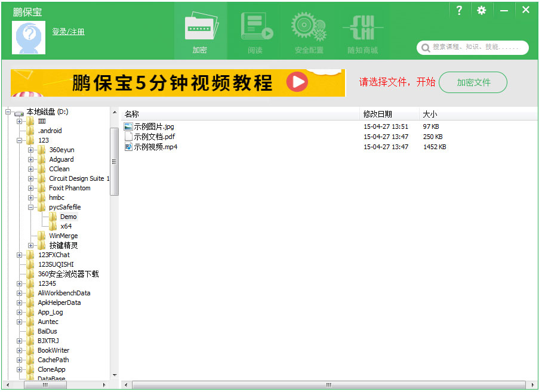
Task: Minimize the 鹏保宝 window
Action: pos(504,10)
